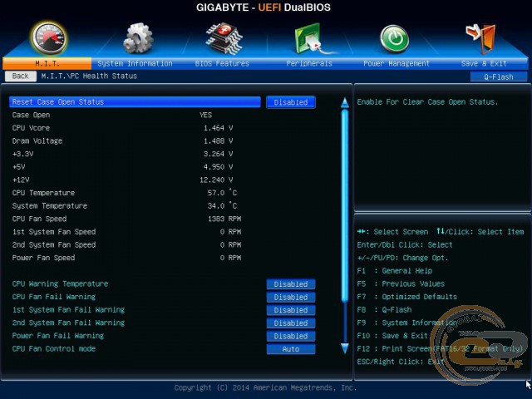
Task: Click the F5 Previous Values help line
Action: click(401, 283)
